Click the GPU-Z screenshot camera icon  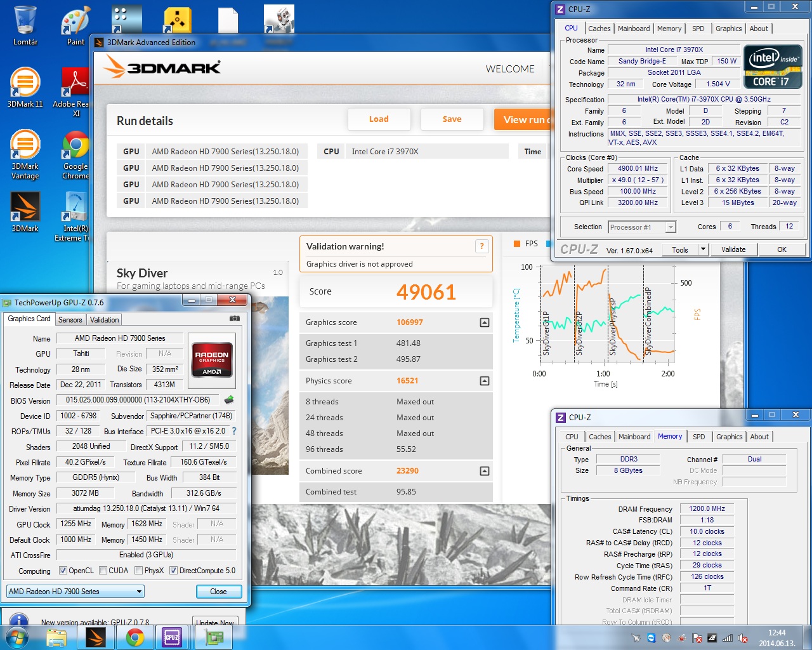pos(234,319)
